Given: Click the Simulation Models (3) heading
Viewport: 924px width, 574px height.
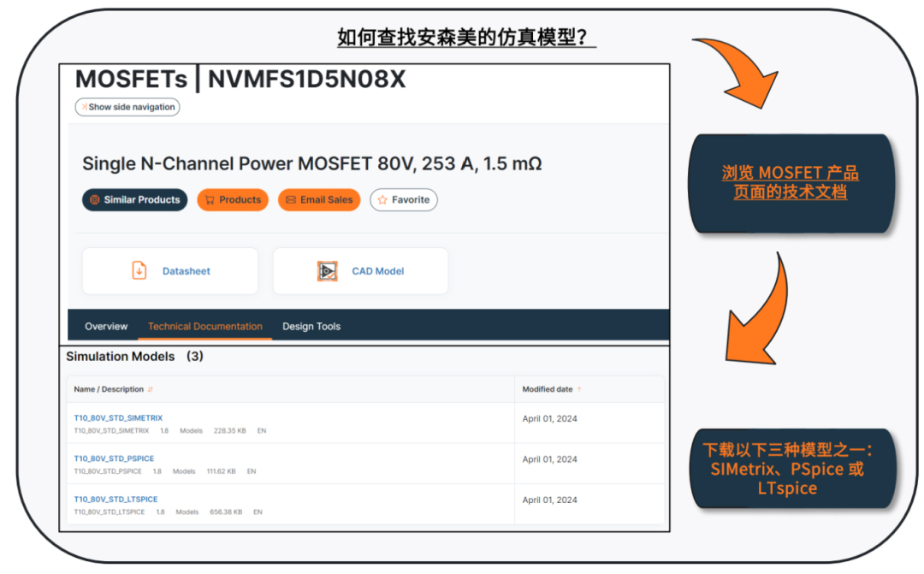Looking at the screenshot, I should coord(134,357).
